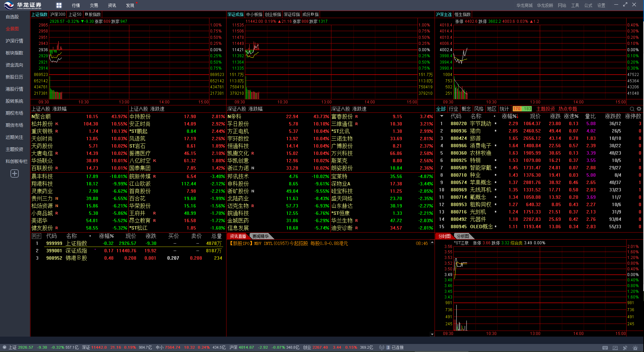Switch to the 沪深300 index tab
This screenshot has height=352, width=644.
(58, 14)
